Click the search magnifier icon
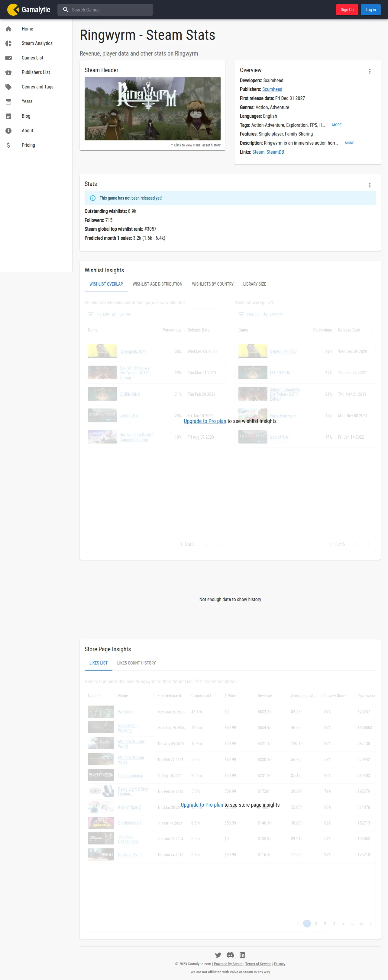Screen dimensions: 388x980 point(66,10)
